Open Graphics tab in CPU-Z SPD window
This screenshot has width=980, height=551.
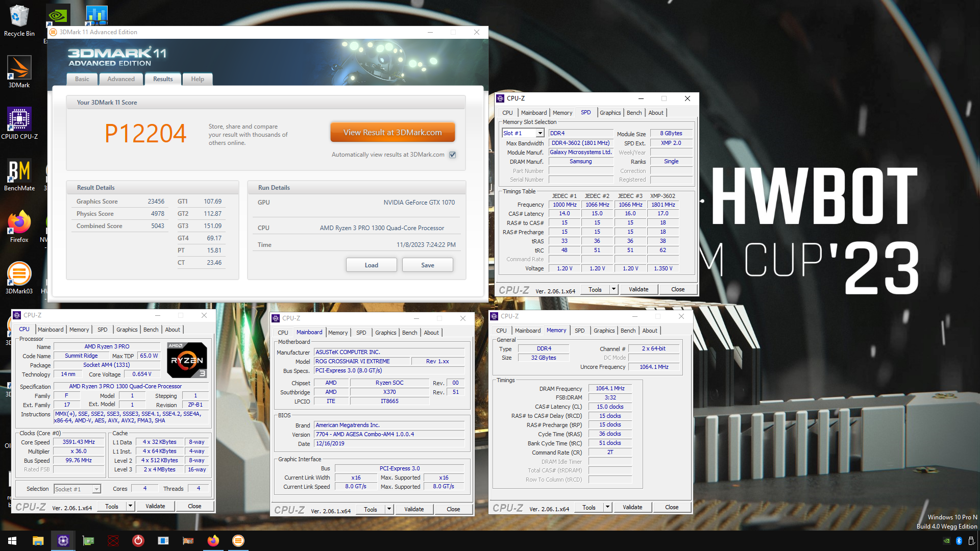tap(610, 113)
